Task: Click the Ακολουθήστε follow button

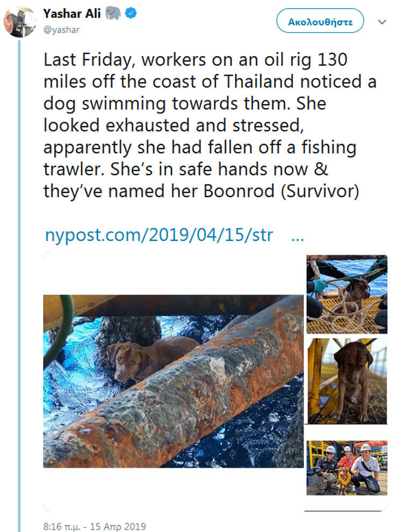Action: 320,21
